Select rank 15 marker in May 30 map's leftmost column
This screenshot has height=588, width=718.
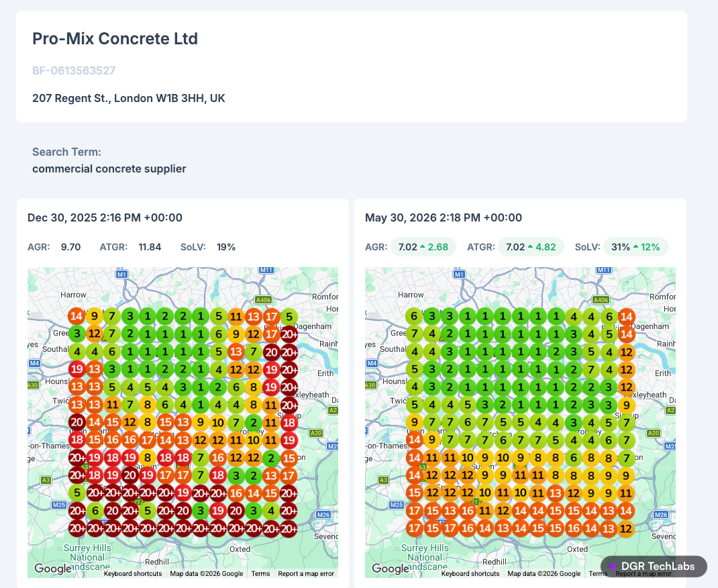[x=415, y=493]
